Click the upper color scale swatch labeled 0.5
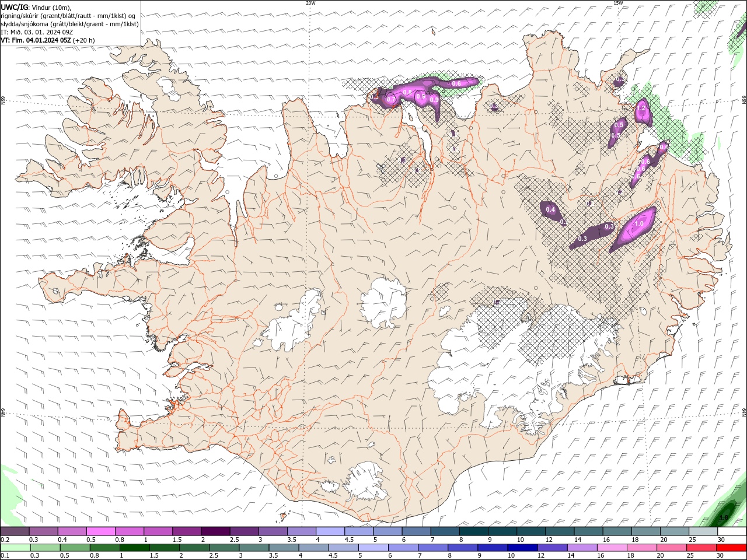The width and height of the screenshot is (747, 560). tap(100, 531)
